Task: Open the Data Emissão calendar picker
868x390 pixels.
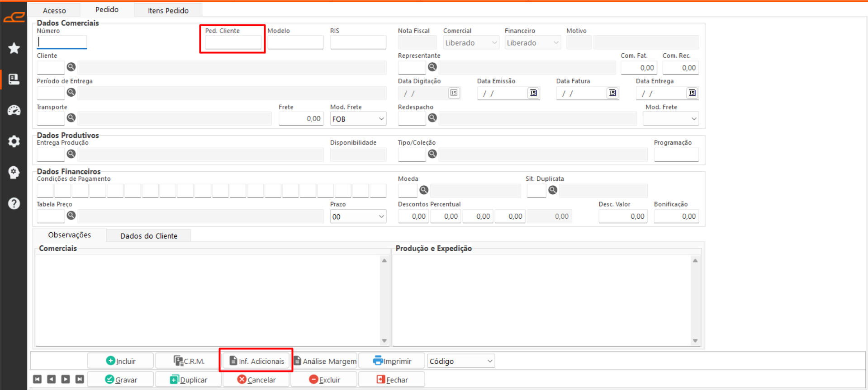Action: pos(533,93)
